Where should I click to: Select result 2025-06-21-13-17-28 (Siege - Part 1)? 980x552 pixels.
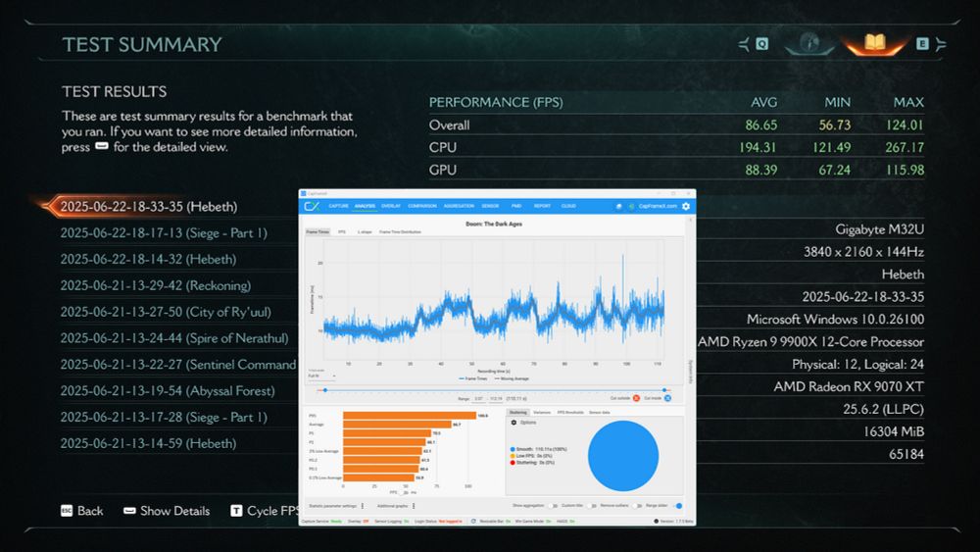tap(164, 417)
